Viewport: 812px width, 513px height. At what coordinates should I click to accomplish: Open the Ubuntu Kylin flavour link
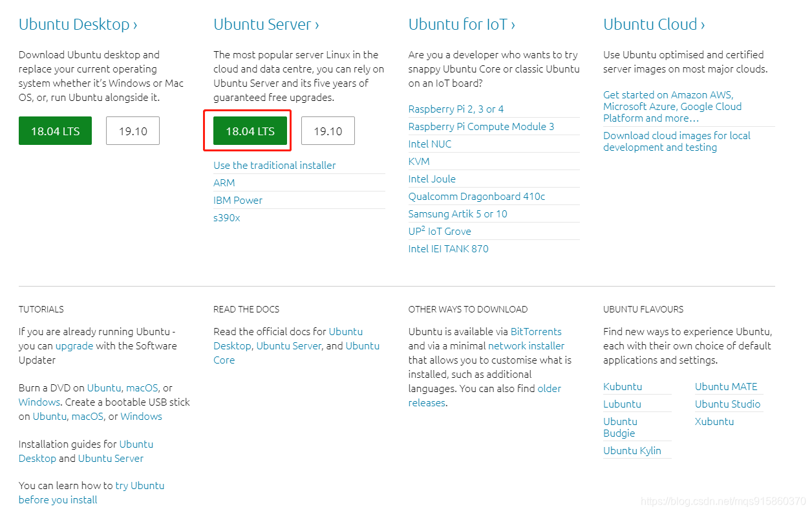tap(632, 451)
